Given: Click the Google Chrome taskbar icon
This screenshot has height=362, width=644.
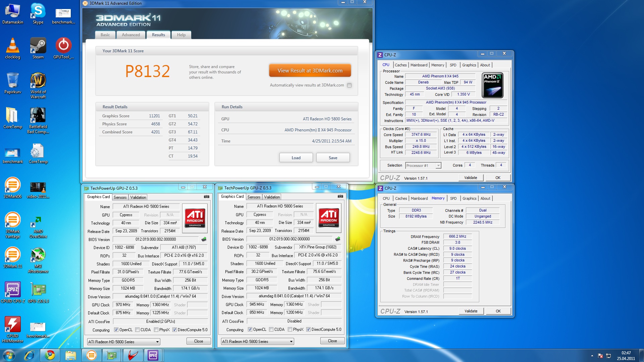Looking at the screenshot, I should (x=50, y=355).
